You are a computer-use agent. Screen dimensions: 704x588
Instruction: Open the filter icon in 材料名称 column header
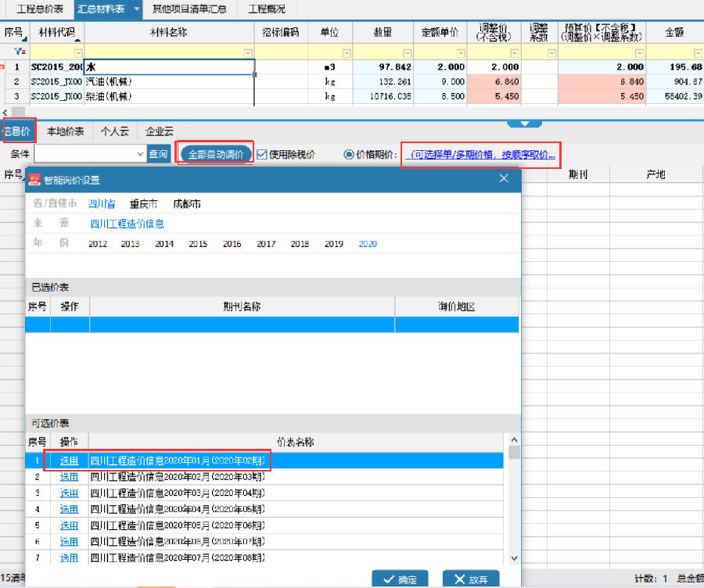point(249,52)
